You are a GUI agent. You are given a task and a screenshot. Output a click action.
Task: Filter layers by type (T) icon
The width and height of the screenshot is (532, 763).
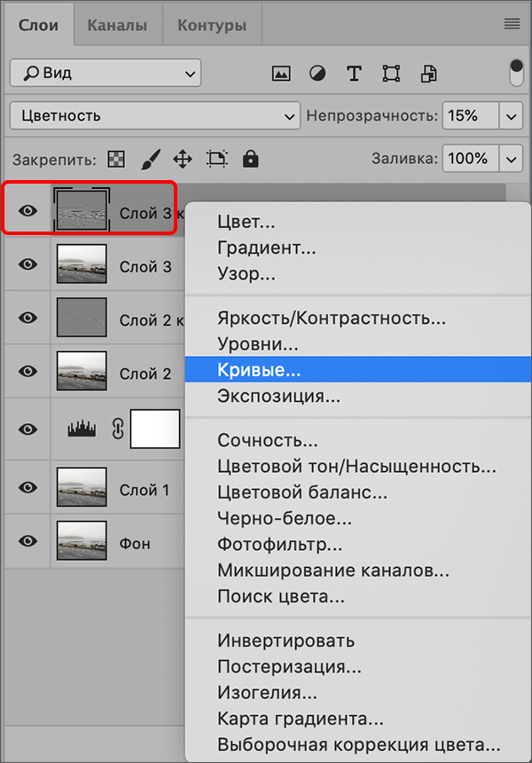354,73
